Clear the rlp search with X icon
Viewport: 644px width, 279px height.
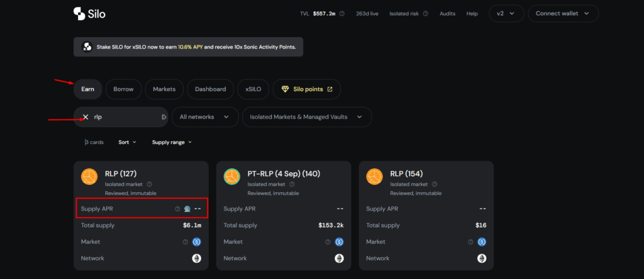(x=86, y=117)
